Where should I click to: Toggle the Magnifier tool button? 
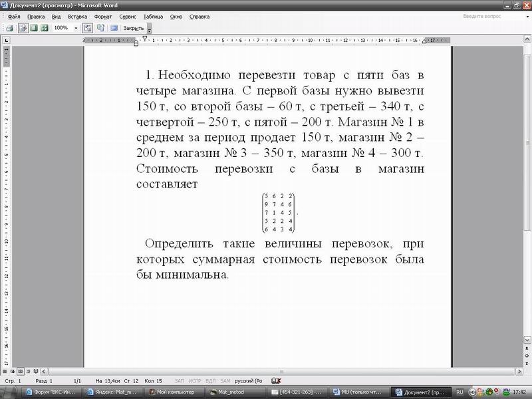pos(23,28)
